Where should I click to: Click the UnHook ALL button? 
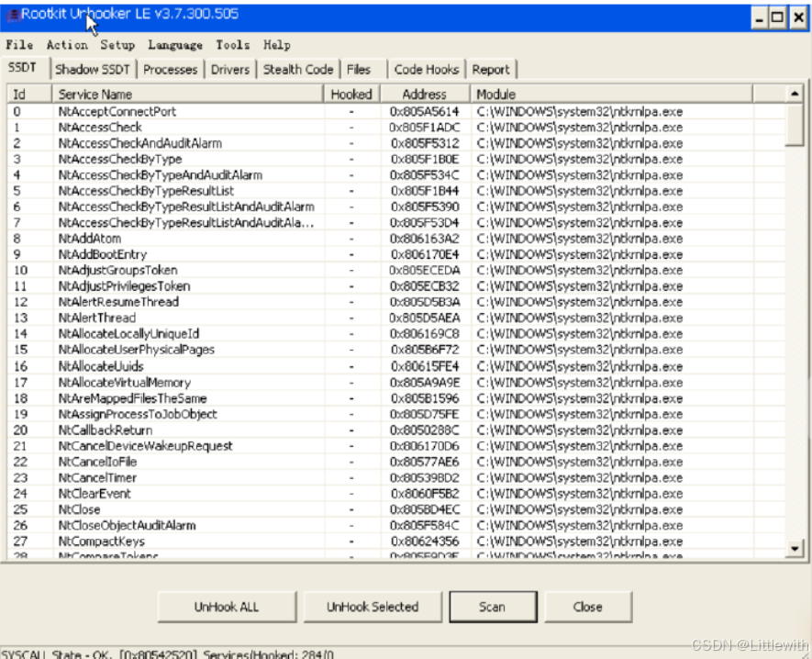tap(227, 607)
